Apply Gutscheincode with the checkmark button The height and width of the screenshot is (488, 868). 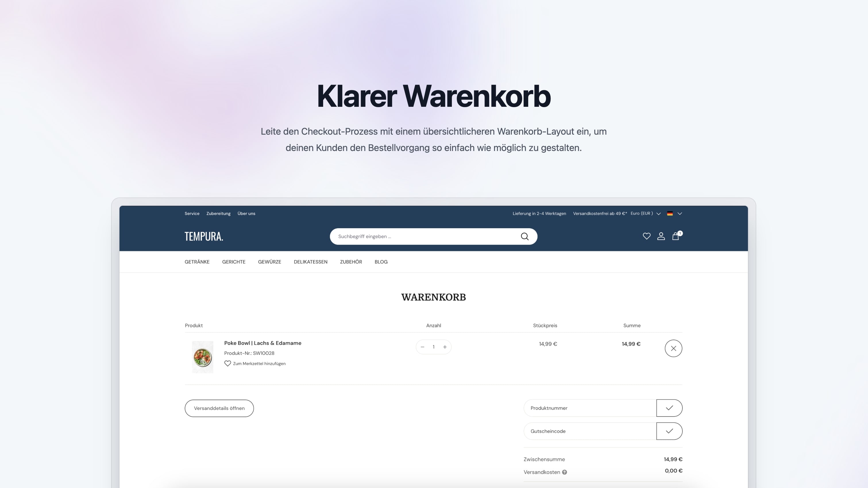pyautogui.click(x=669, y=431)
